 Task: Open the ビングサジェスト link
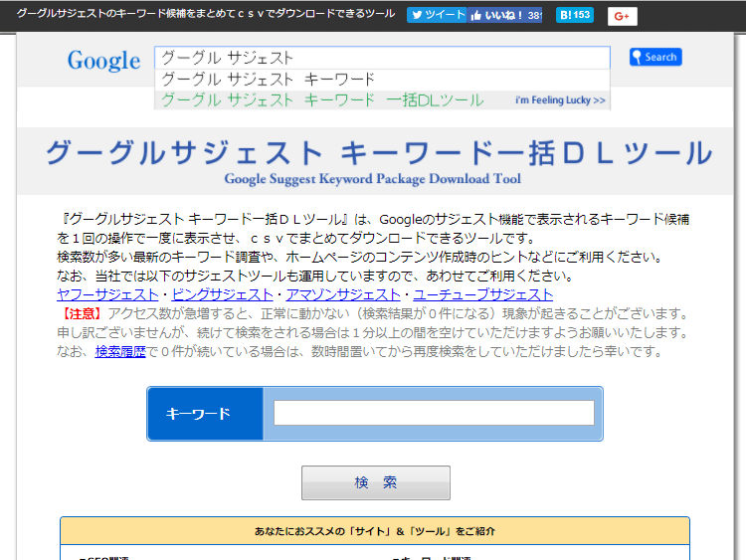[x=222, y=294]
